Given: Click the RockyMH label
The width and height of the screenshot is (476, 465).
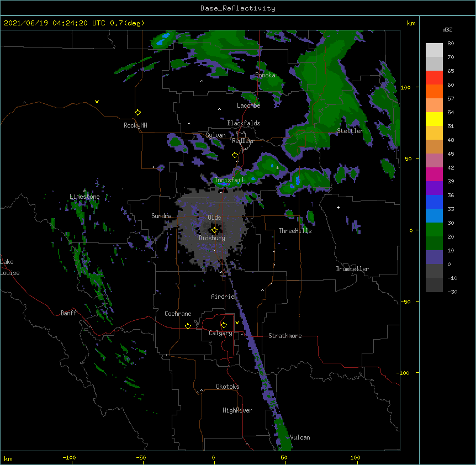Looking at the screenshot, I should pos(135,125).
